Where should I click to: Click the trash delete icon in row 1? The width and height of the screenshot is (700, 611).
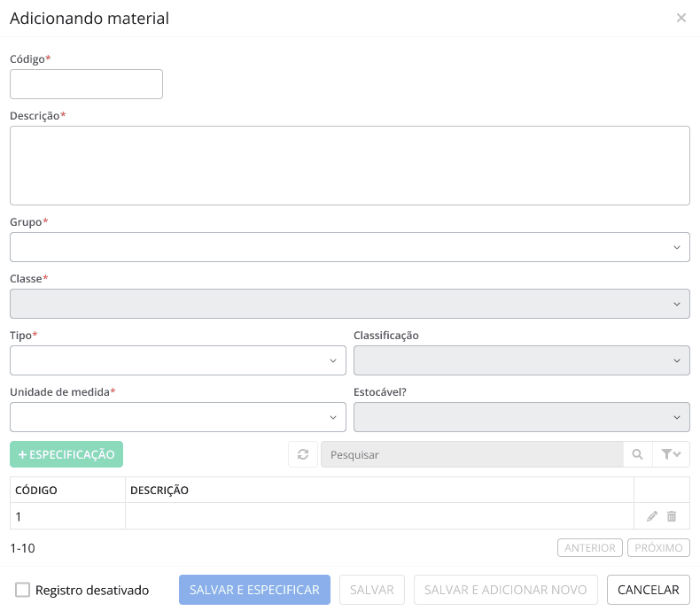point(672,516)
